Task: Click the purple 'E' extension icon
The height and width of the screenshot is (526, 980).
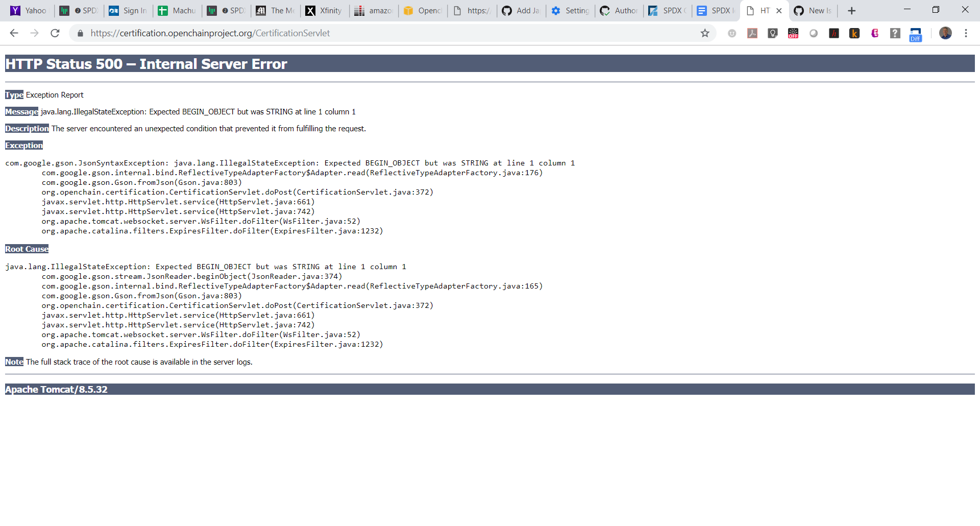Action: pyautogui.click(x=875, y=33)
